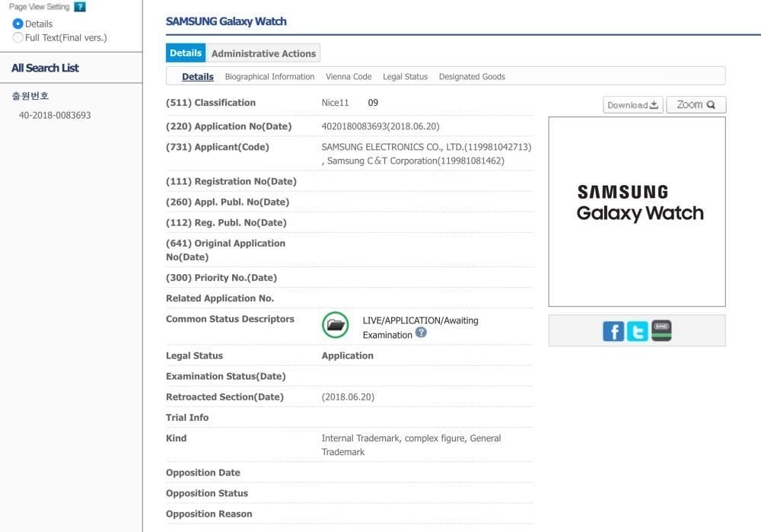
Task: Zoom the trademark image
Action: (696, 105)
